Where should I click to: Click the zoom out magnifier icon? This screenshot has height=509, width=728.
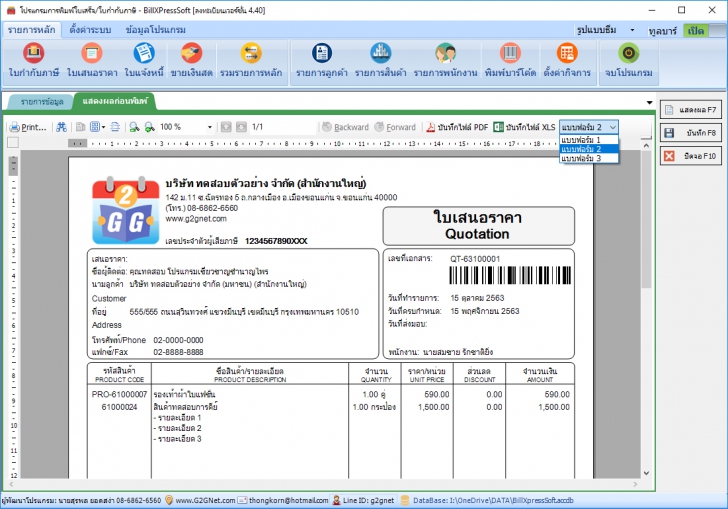(134, 127)
